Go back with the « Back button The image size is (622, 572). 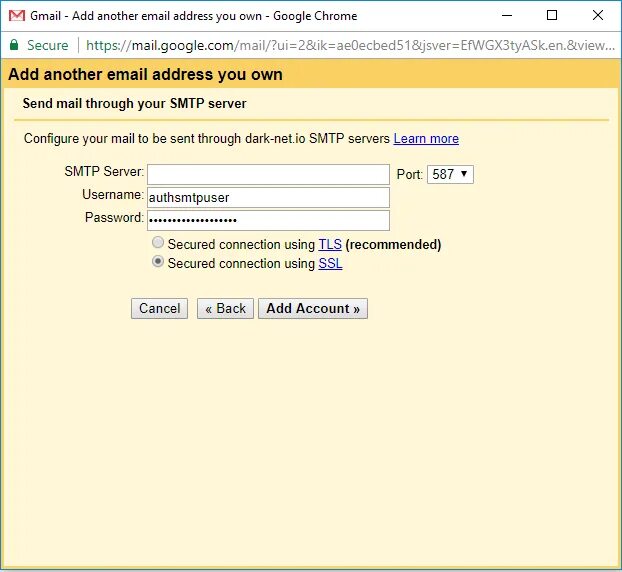(x=225, y=309)
